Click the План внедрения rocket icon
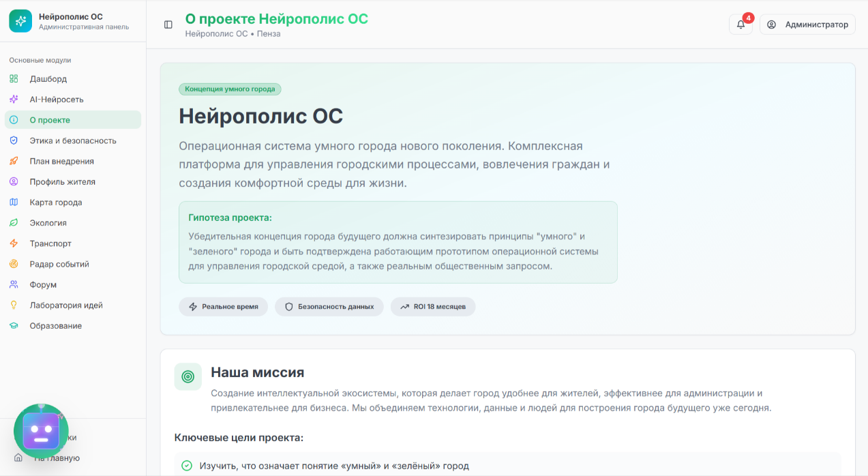The width and height of the screenshot is (868, 476). point(14,162)
